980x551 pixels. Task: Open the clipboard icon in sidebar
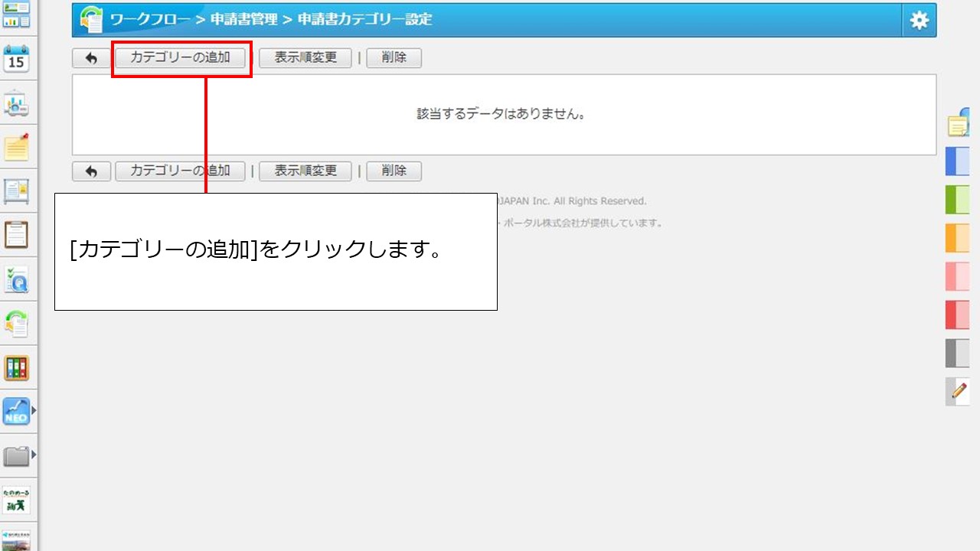16,234
